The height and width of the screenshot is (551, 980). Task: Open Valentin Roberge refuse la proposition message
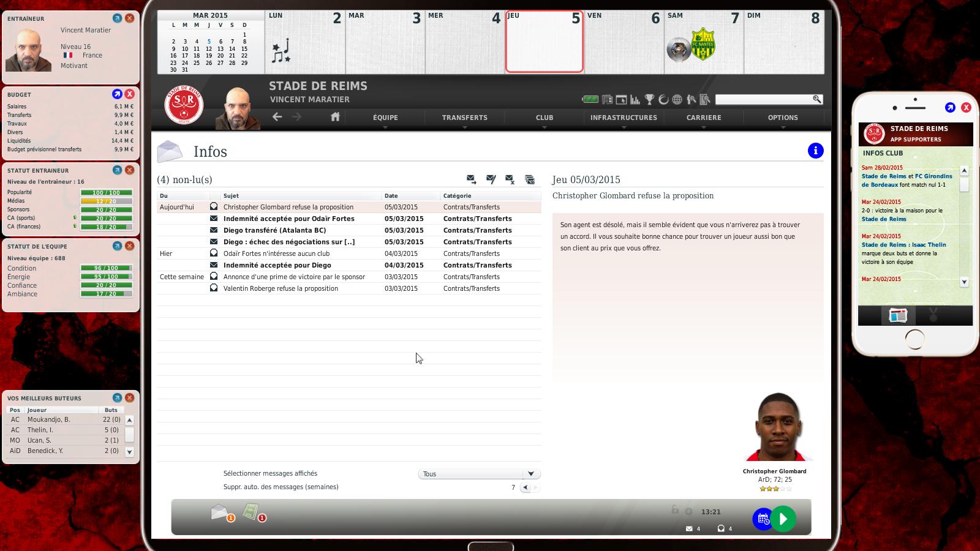(349, 288)
